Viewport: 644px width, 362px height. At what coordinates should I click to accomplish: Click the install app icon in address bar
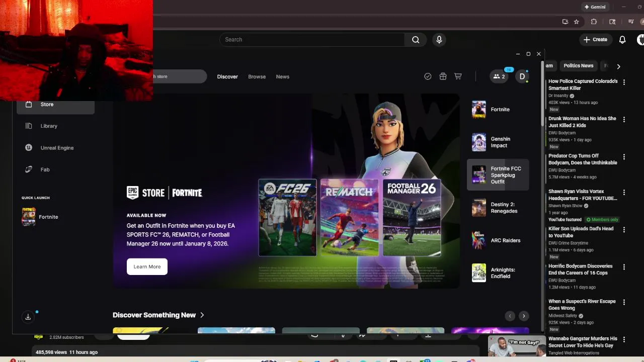[565, 22]
